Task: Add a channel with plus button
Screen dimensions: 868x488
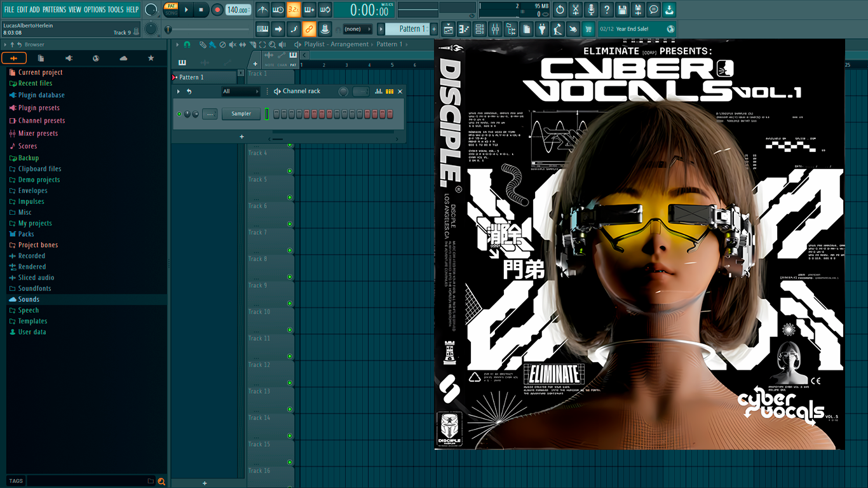Action: [241, 137]
